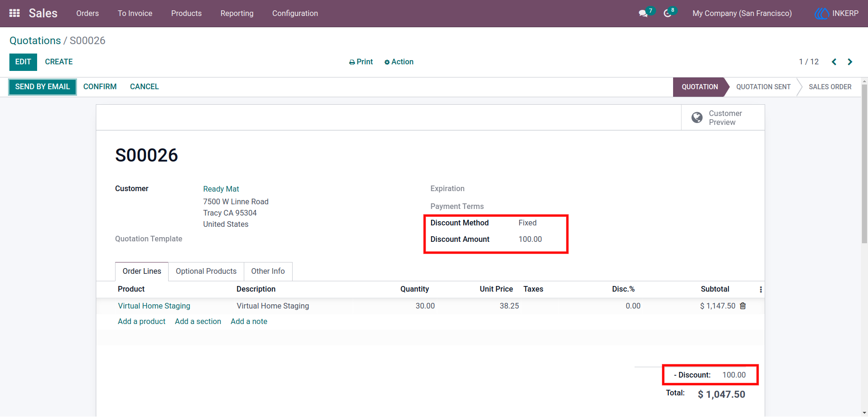The height and width of the screenshot is (417, 868).
Task: Click Add a note link
Action: (x=249, y=322)
